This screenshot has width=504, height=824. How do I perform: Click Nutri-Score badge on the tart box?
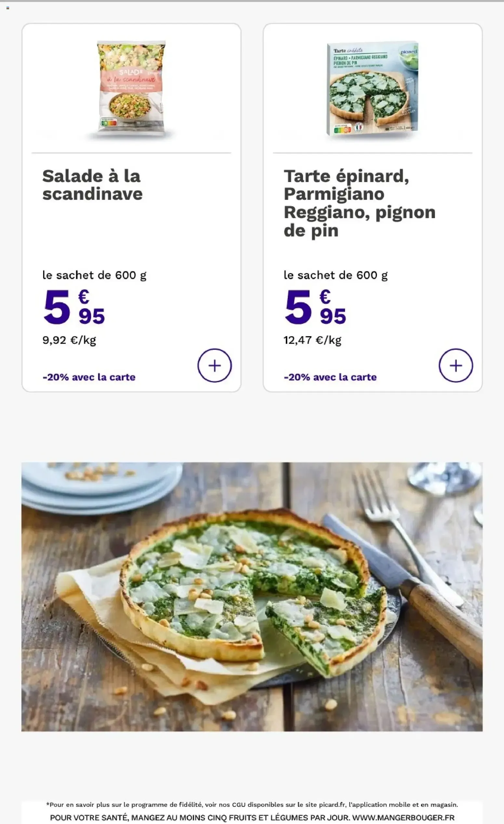click(342, 129)
